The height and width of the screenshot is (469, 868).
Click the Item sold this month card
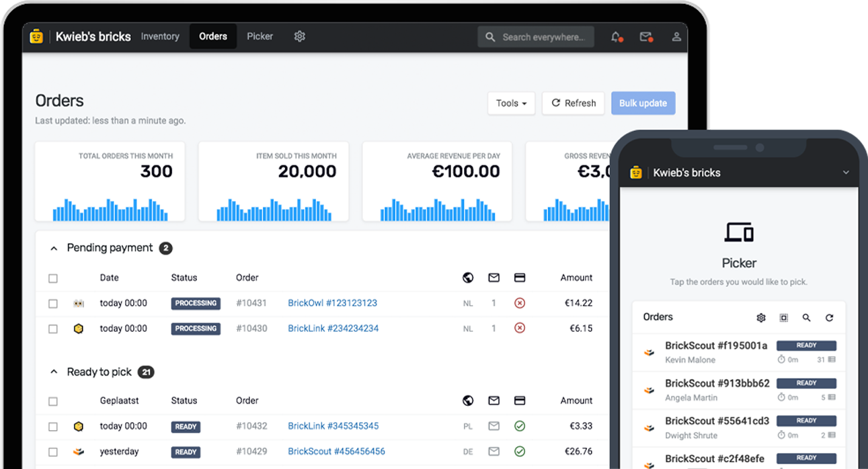(x=274, y=181)
